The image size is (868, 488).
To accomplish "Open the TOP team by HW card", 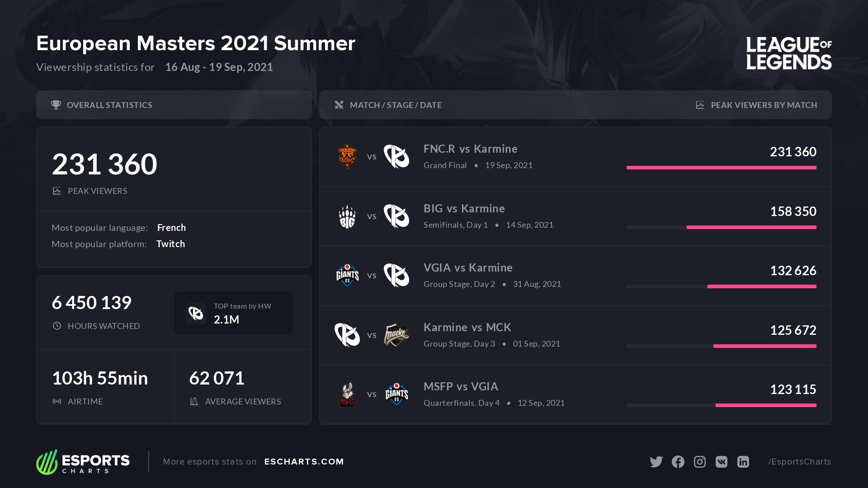I will tap(233, 313).
